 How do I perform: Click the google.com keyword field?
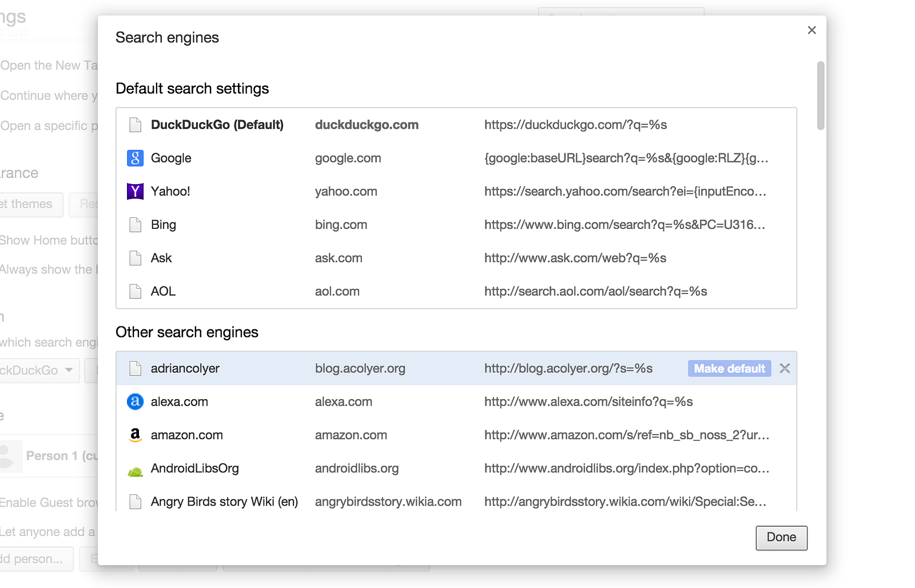click(348, 158)
